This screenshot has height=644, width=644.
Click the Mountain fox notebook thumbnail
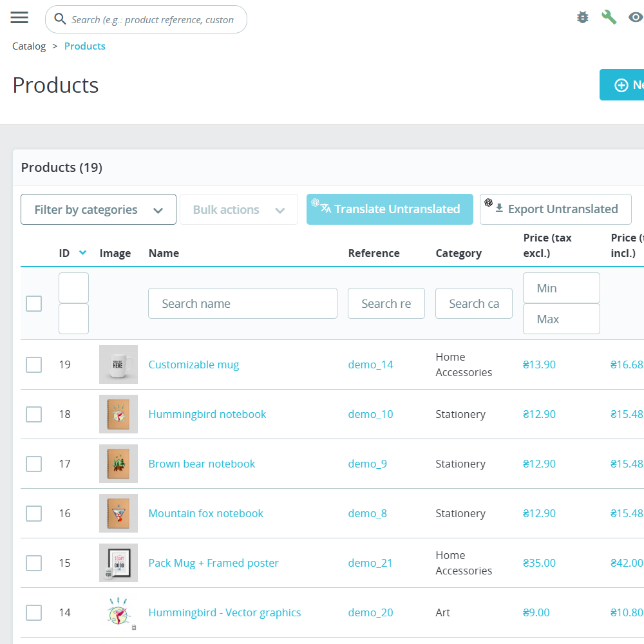(x=118, y=513)
